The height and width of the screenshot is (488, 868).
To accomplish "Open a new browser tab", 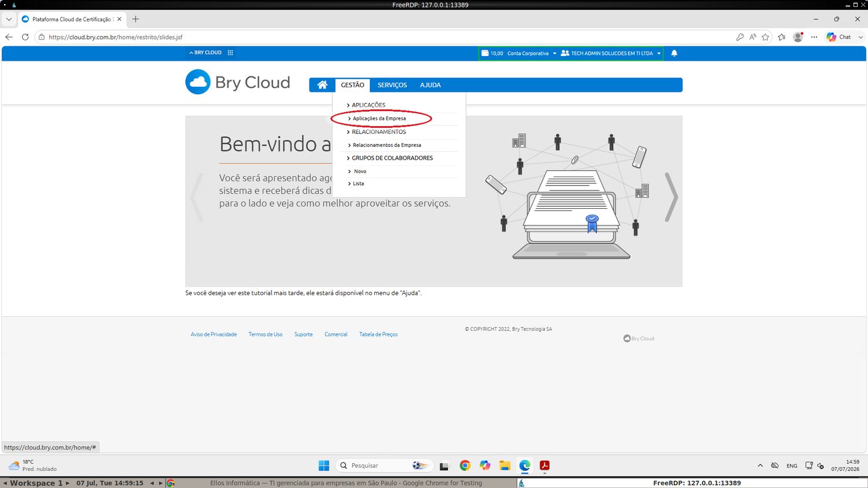I will click(135, 19).
